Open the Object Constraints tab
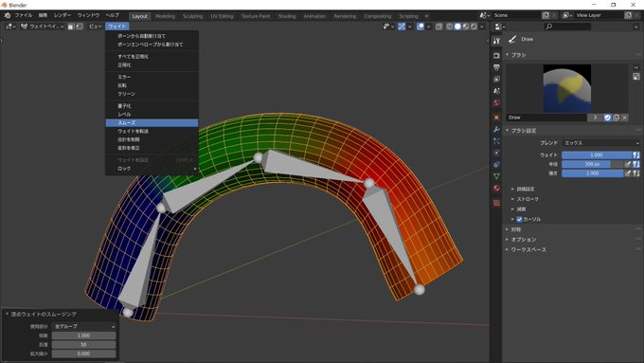 coord(496,164)
